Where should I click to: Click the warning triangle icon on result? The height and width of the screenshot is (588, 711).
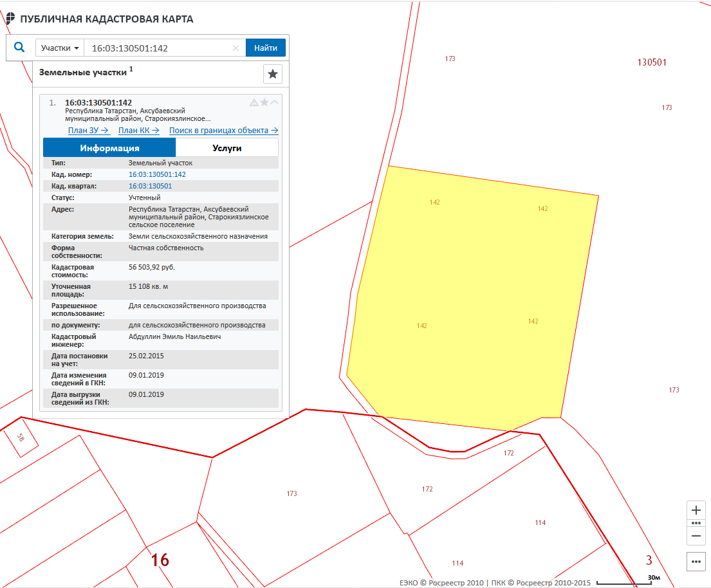pyautogui.click(x=254, y=102)
